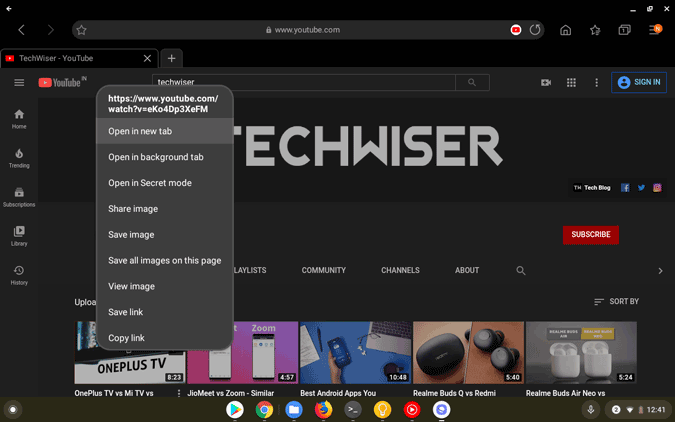Click the SIGN IN button
The width and height of the screenshot is (675, 422).
coord(639,82)
